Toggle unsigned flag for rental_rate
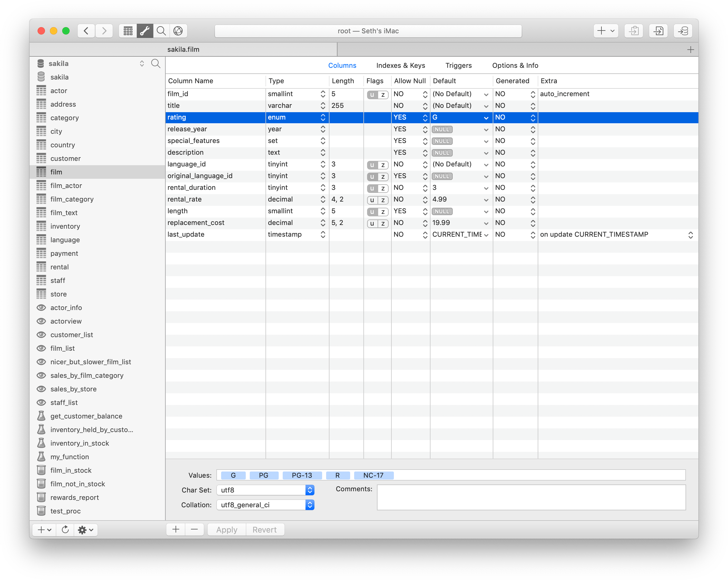The height and width of the screenshot is (580, 728). point(372,200)
